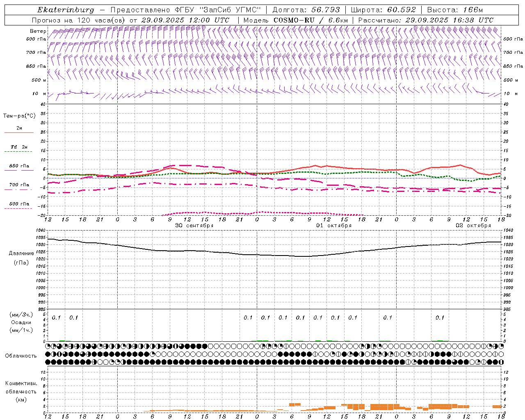The height and width of the screenshot is (420, 525).
Task: Click the date label "02 октября"
Action: 473,226
